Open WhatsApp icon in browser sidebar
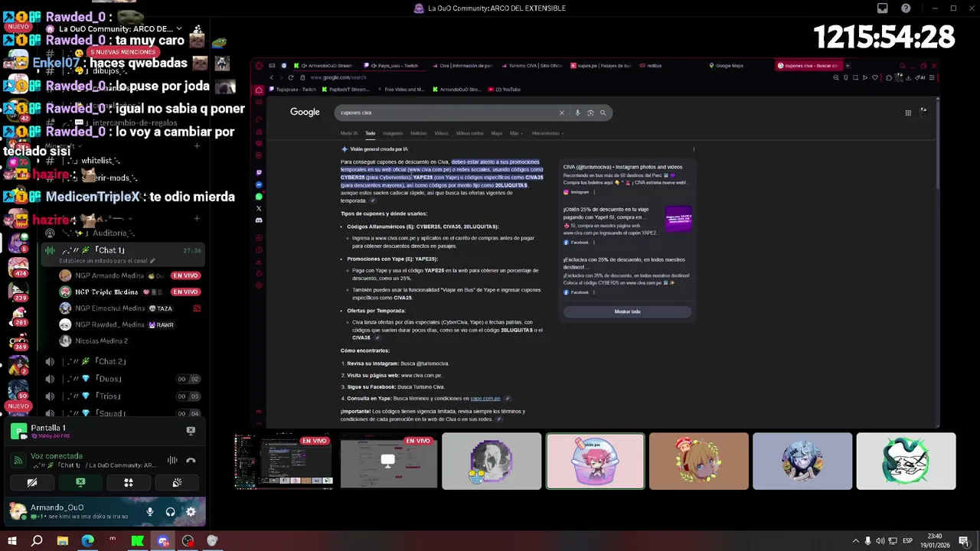This screenshot has width=980, height=551. click(x=259, y=197)
